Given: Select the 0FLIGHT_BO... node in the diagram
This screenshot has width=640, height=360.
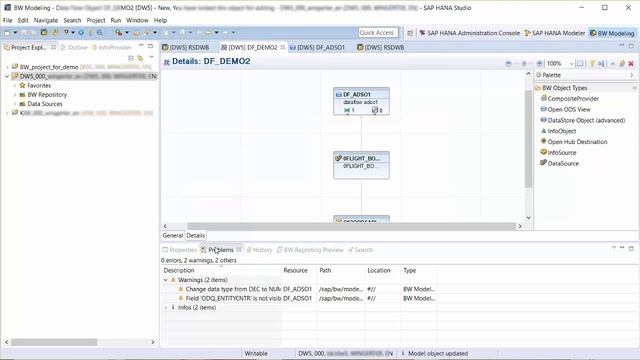Looking at the screenshot, I should pyautogui.click(x=361, y=165).
